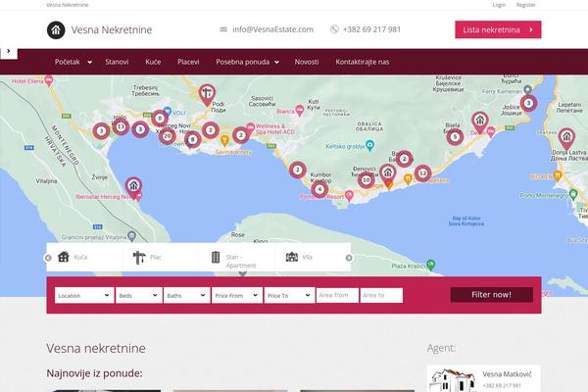Open the Baths dropdown
The width and height of the screenshot is (588, 392).
coord(186,295)
